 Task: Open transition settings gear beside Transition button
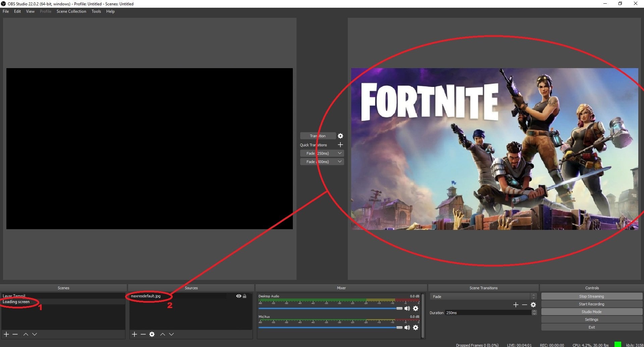[340, 136]
